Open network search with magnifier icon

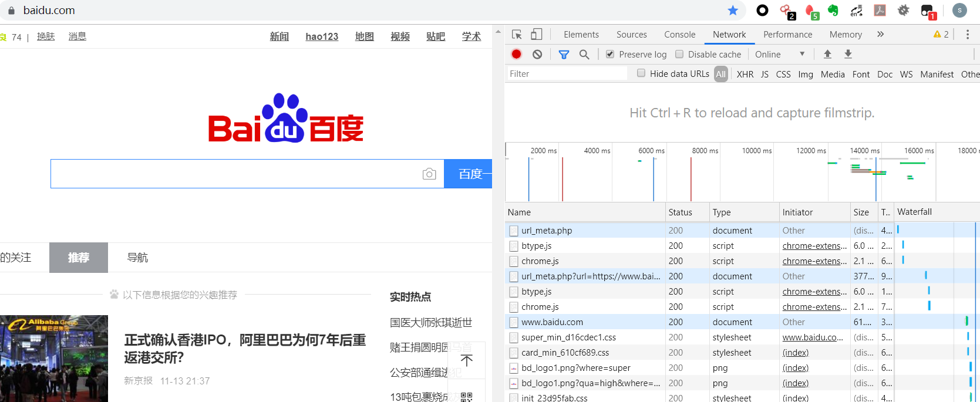584,54
